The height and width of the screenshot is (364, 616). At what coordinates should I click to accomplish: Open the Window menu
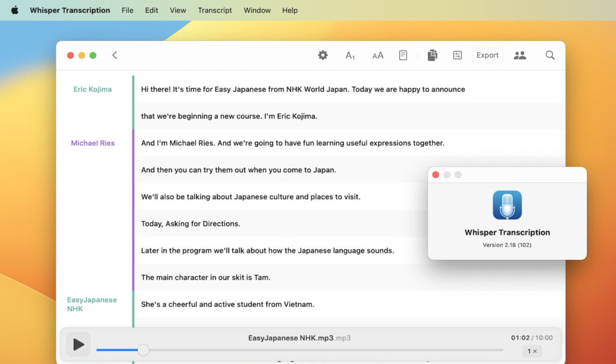[257, 10]
